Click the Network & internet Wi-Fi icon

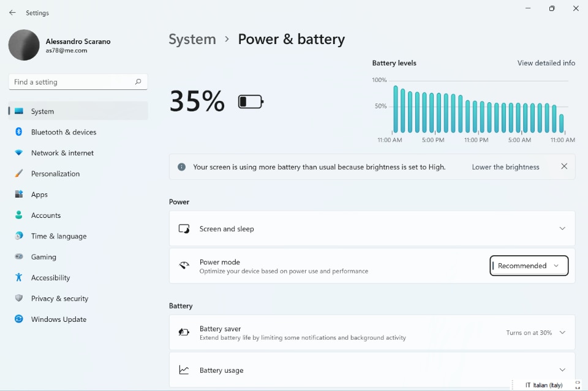point(19,153)
